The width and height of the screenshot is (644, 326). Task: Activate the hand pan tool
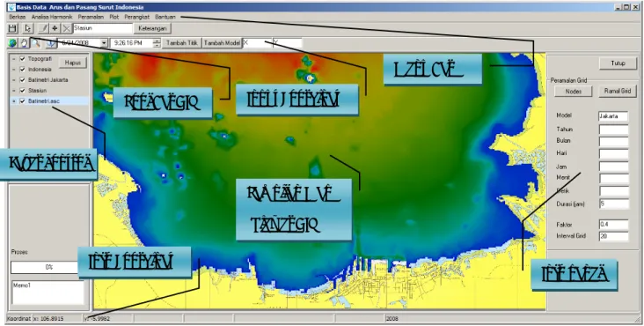25,43
